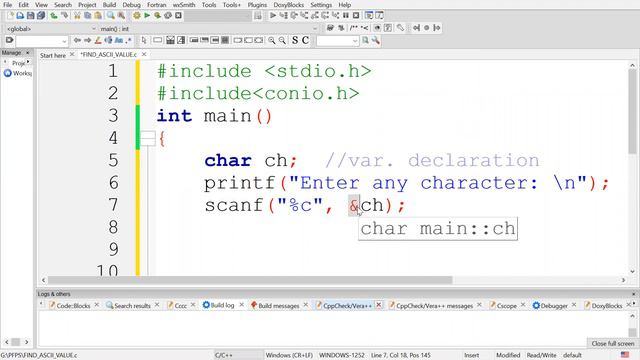Viewport: 640px width, 360px height.
Task: Click the Zoom in magnifier icon
Action: pos(271,40)
